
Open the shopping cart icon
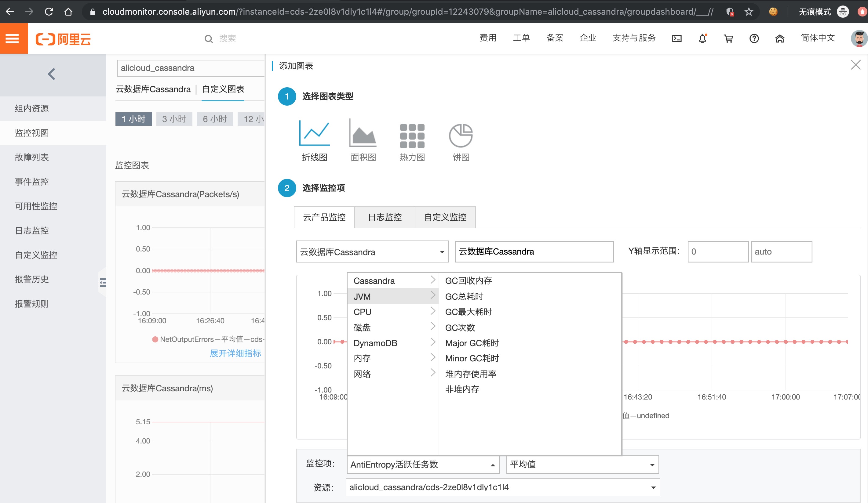728,38
